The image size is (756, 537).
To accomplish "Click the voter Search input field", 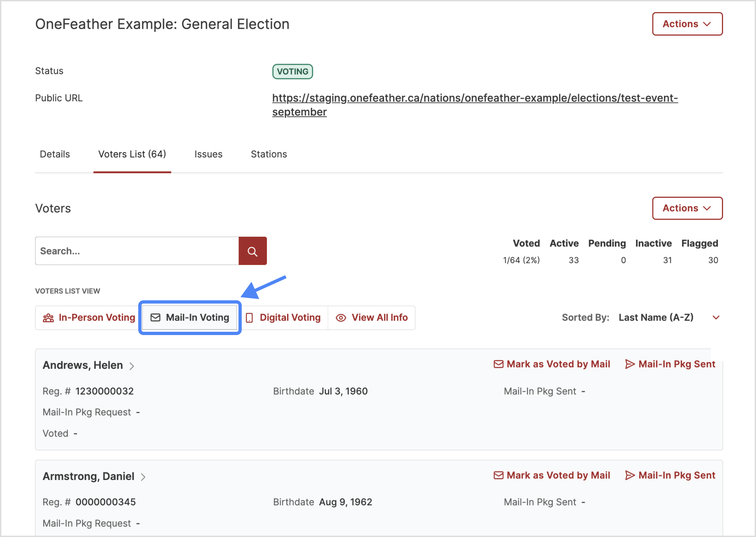I will tap(137, 251).
